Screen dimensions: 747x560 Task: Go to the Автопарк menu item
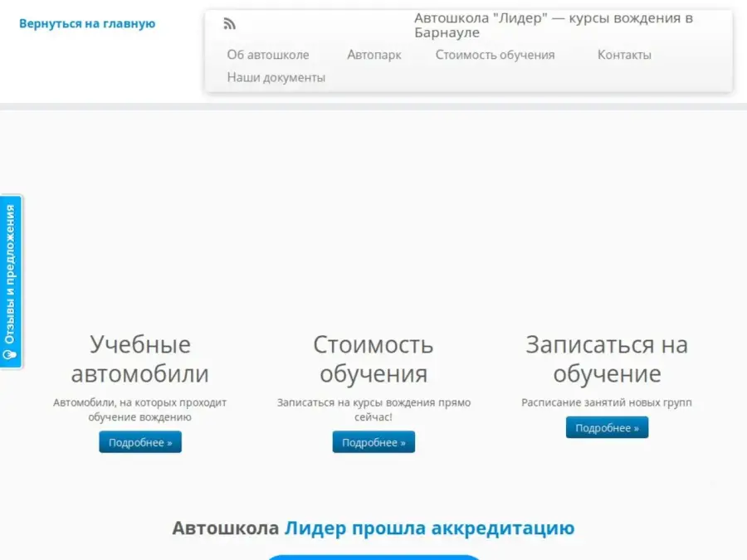(x=373, y=55)
